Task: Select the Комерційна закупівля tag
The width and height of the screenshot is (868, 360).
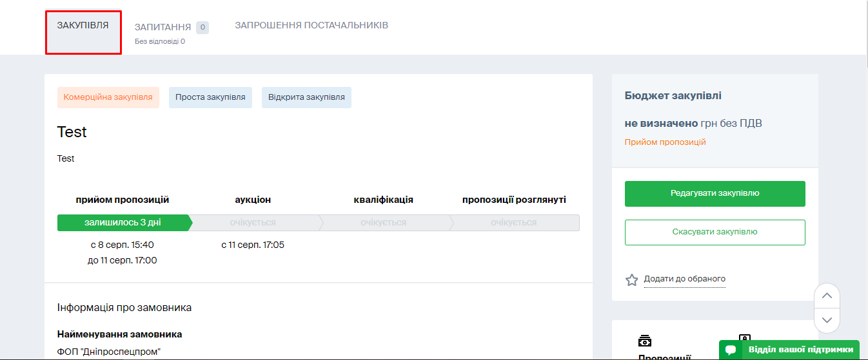Action: point(108,97)
